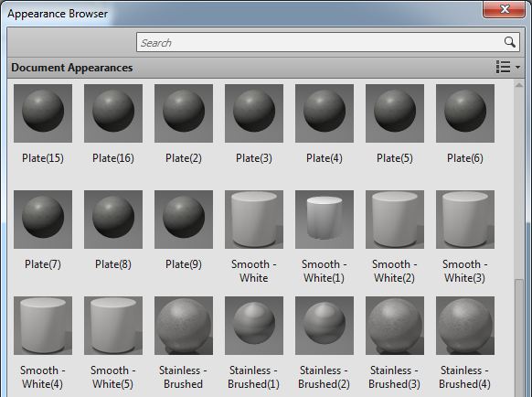Select the Stainless - Brushed(4) appearance
The height and width of the screenshot is (397, 532).
465,326
